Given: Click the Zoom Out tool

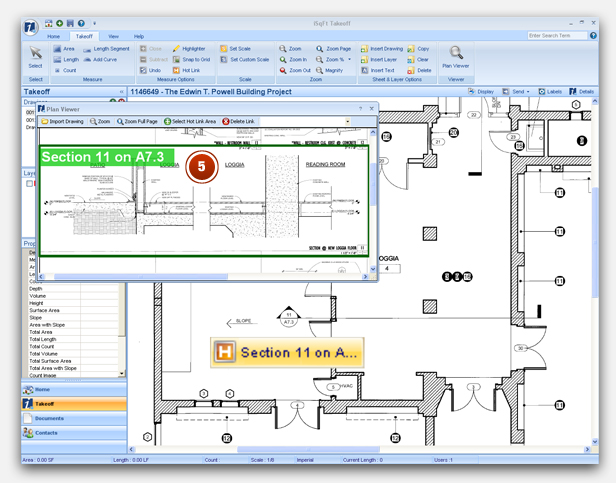Looking at the screenshot, I should pyautogui.click(x=295, y=70).
